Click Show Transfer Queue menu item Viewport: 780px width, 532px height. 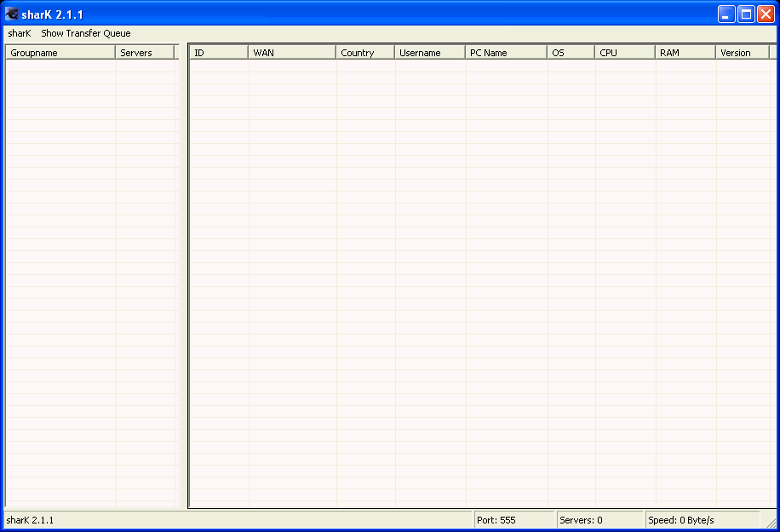[85, 33]
